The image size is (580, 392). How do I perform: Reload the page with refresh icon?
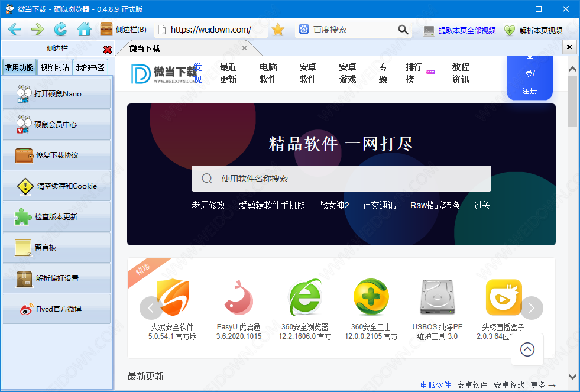coord(61,30)
